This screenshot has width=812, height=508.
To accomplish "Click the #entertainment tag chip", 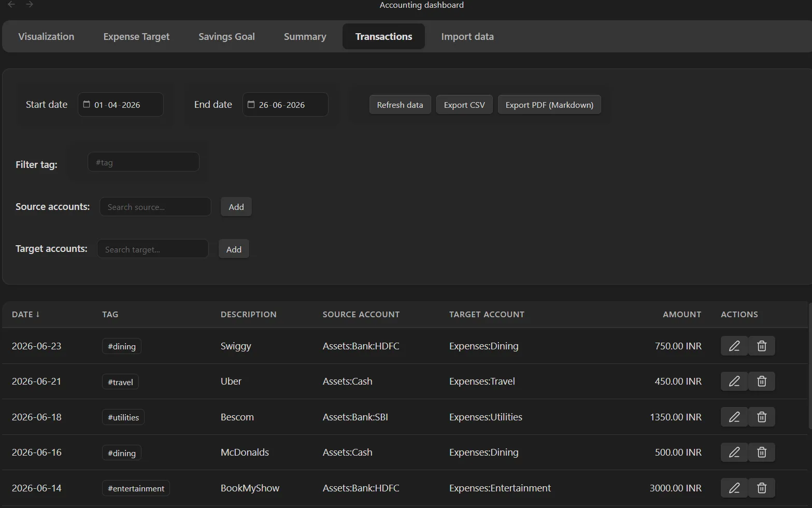I will coord(136,488).
